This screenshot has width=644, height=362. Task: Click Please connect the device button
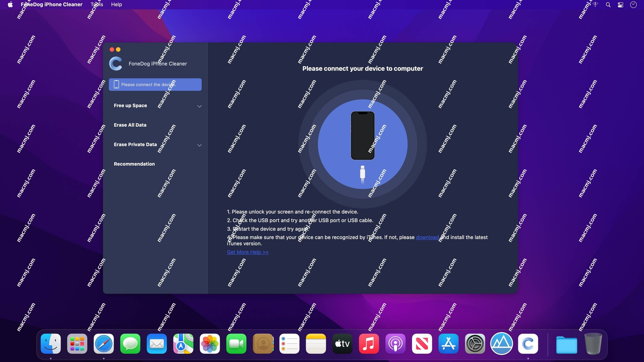click(155, 84)
